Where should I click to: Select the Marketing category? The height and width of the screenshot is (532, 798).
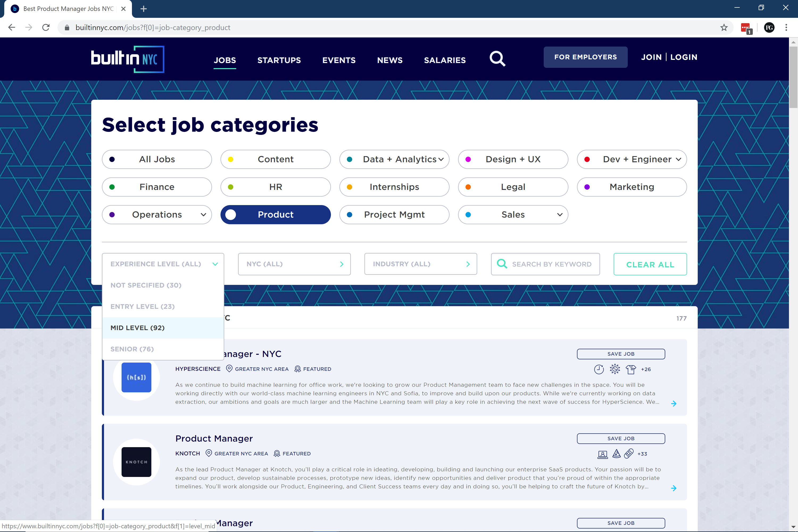(x=632, y=187)
